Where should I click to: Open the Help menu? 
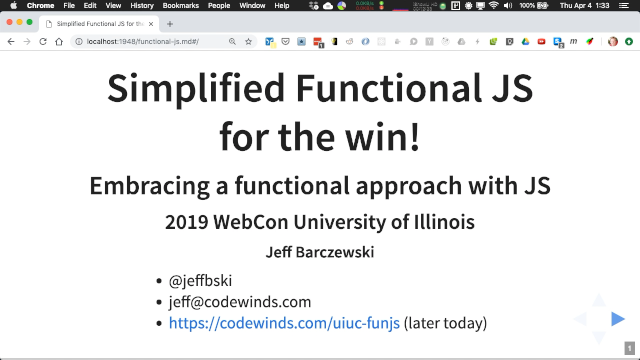pos(282,5)
